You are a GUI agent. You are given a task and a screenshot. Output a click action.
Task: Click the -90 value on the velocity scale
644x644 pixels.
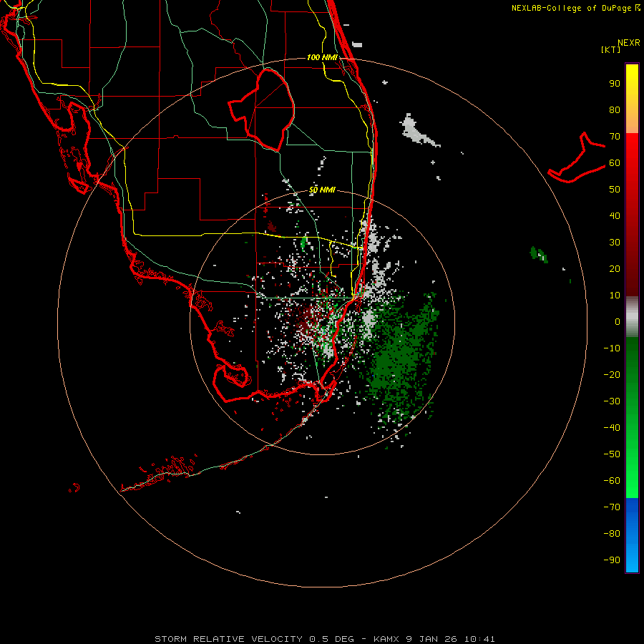[x=612, y=560]
